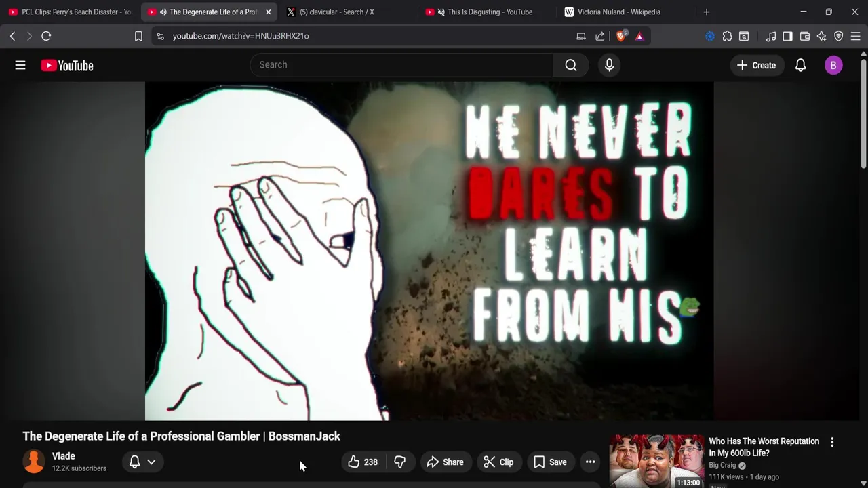868x488 pixels.
Task: Open the browser main menu icon
Action: 855,36
